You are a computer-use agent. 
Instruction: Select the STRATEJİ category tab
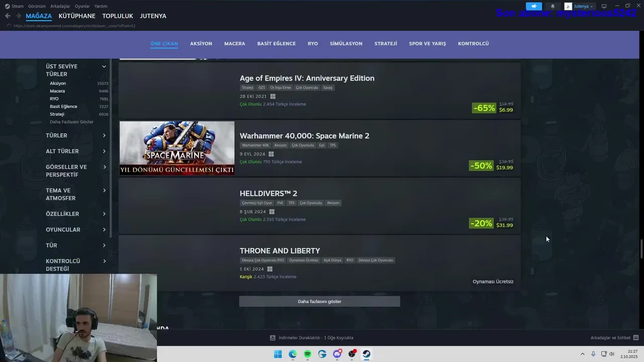pyautogui.click(x=386, y=44)
